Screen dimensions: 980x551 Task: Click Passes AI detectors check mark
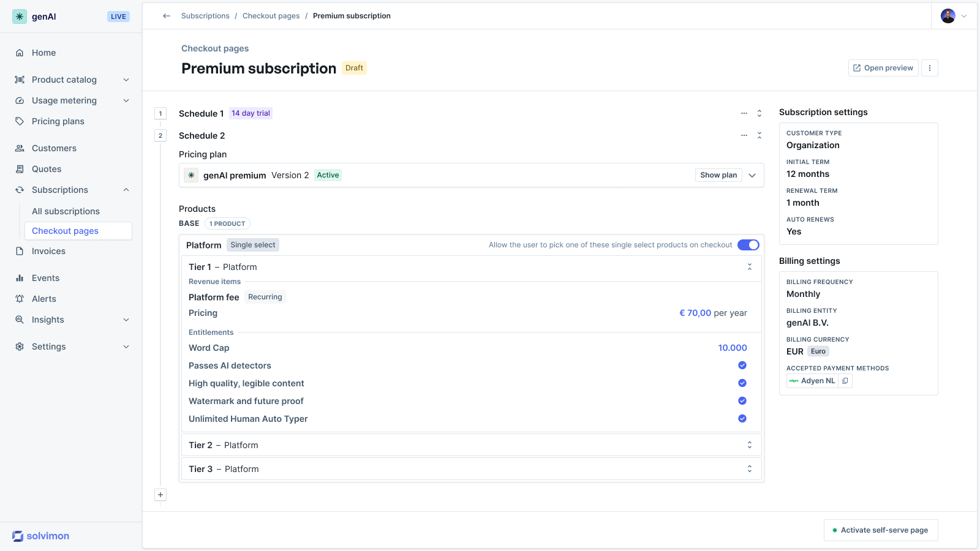[742, 365]
